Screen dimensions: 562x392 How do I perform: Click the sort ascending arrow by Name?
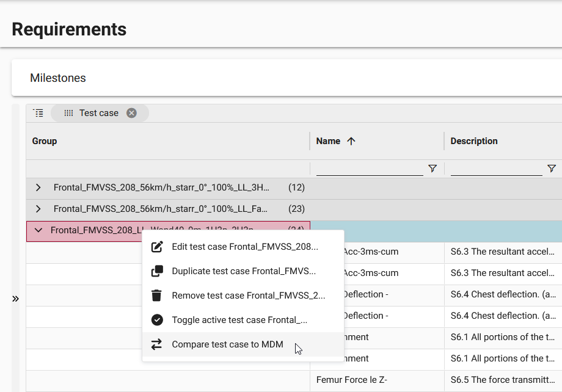click(x=351, y=141)
